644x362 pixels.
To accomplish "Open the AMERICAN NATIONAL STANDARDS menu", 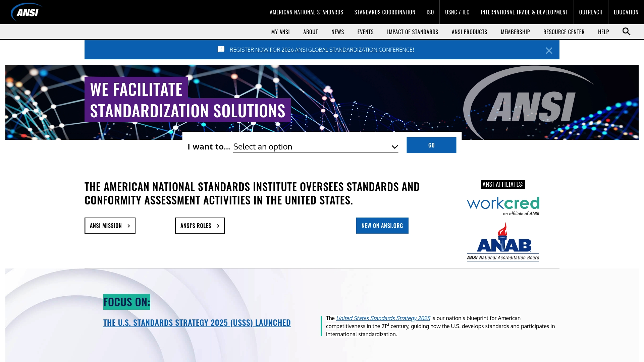I will (x=306, y=12).
